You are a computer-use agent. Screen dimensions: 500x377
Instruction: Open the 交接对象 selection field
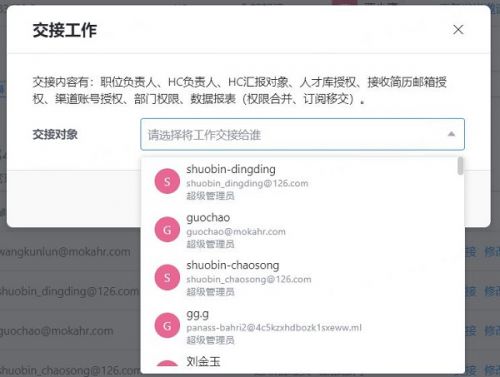pyautogui.click(x=302, y=134)
